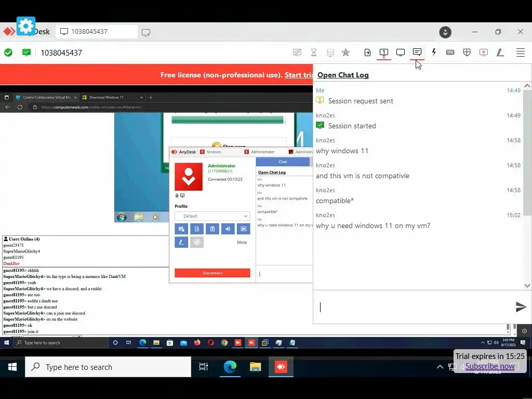Image resolution: width=532 pixels, height=399 pixels.
Task: Open Chrome on remote taskbar
Action: tap(224, 343)
